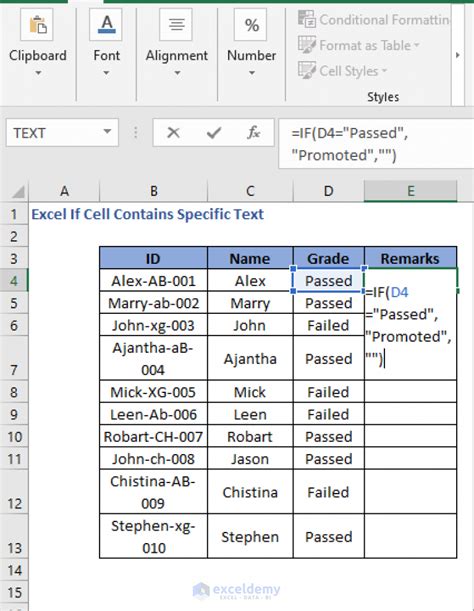Viewport: 474px width, 611px height.
Task: Select column A header
Action: coord(64,191)
